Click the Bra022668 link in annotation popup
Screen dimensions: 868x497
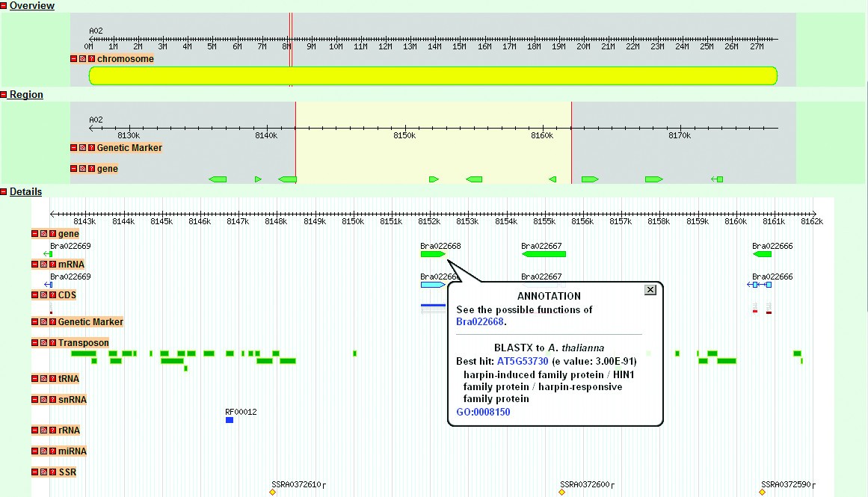(x=480, y=321)
